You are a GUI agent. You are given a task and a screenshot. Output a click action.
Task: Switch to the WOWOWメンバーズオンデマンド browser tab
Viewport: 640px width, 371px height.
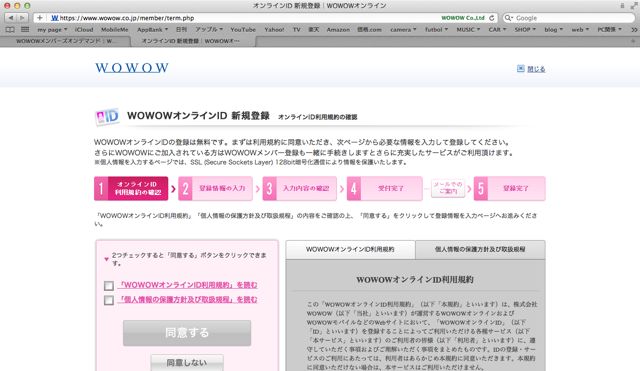coord(65,41)
